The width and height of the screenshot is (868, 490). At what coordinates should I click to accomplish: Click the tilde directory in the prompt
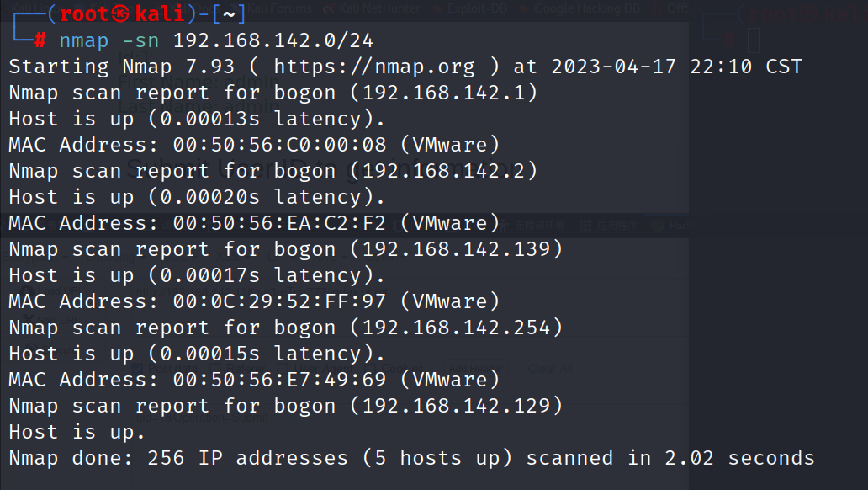tap(229, 13)
